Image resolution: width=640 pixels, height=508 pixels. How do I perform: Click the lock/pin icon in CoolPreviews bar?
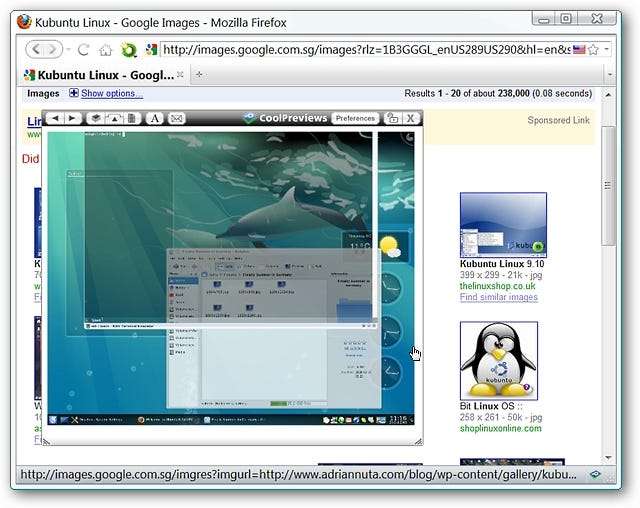pyautogui.click(x=392, y=118)
